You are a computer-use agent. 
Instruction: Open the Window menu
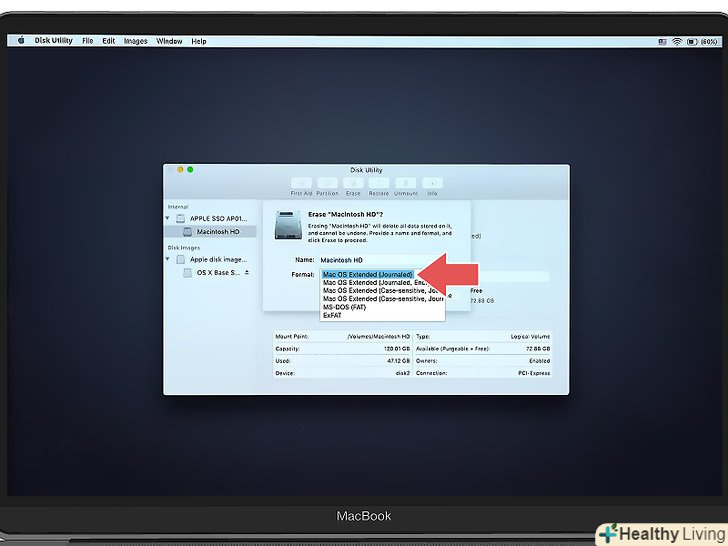point(169,41)
